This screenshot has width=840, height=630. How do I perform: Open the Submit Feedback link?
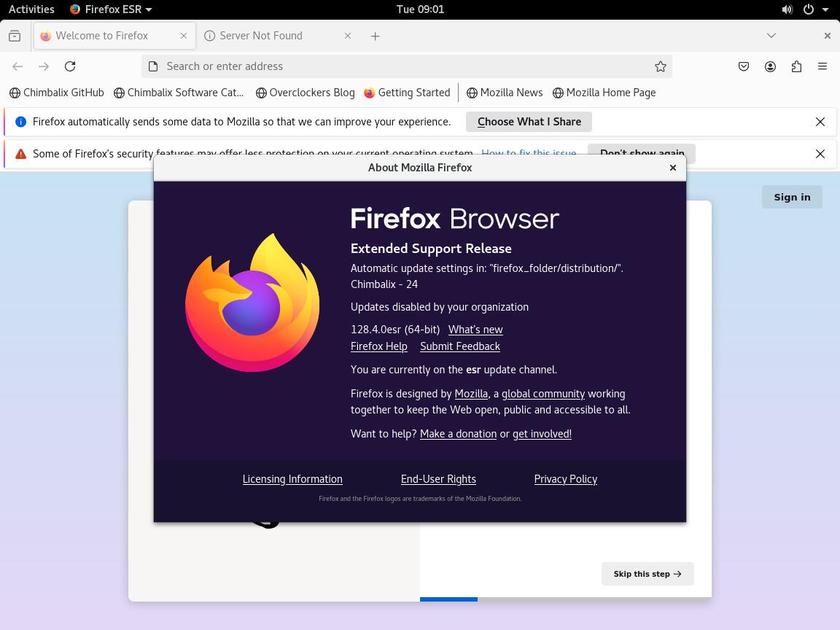point(459,346)
